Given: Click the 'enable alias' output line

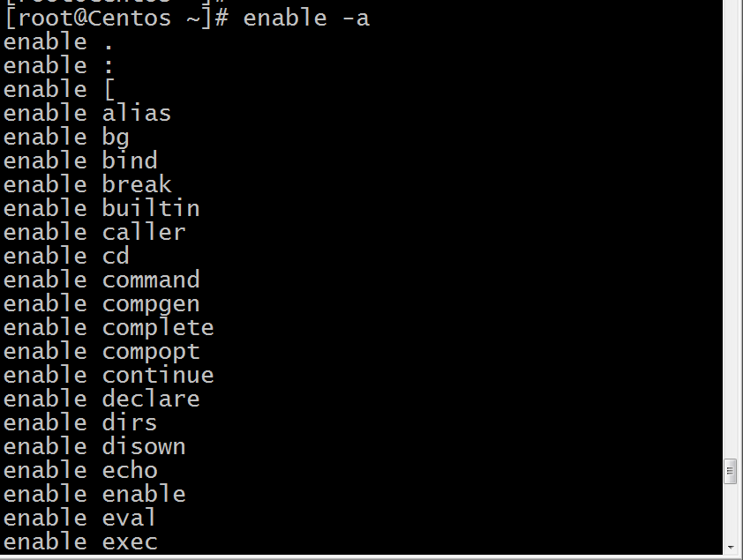Looking at the screenshot, I should click(x=87, y=114).
